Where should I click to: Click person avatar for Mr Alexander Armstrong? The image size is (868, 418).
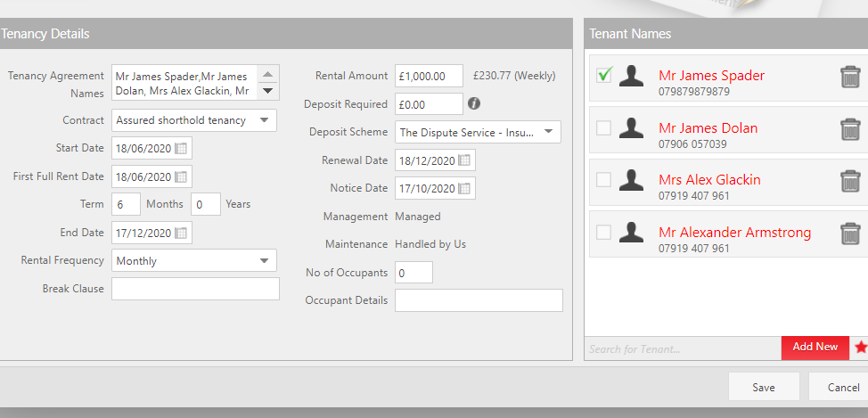point(631,232)
